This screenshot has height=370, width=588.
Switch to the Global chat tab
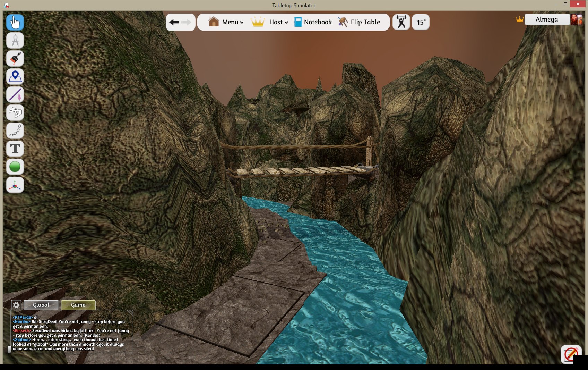[41, 305]
